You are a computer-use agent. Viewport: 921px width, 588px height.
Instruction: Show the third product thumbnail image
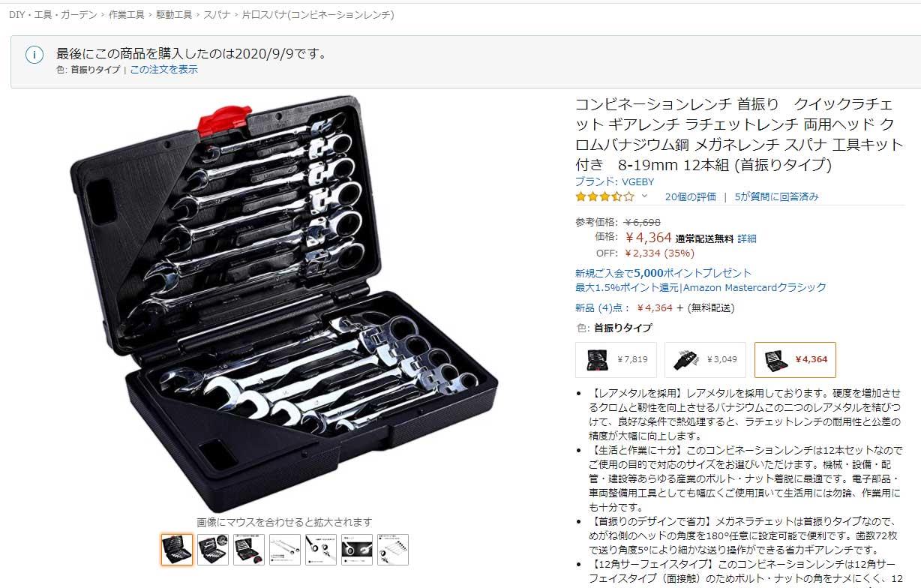coord(249,550)
